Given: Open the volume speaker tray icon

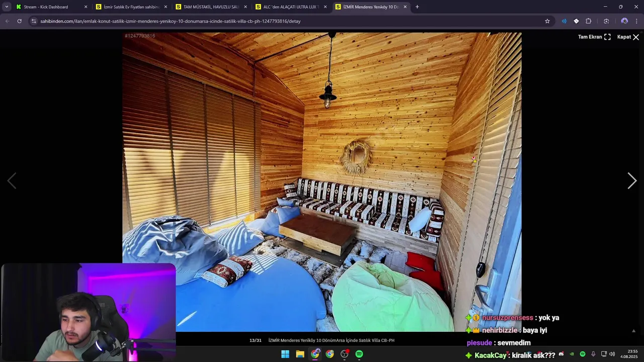Looking at the screenshot, I should 612,354.
